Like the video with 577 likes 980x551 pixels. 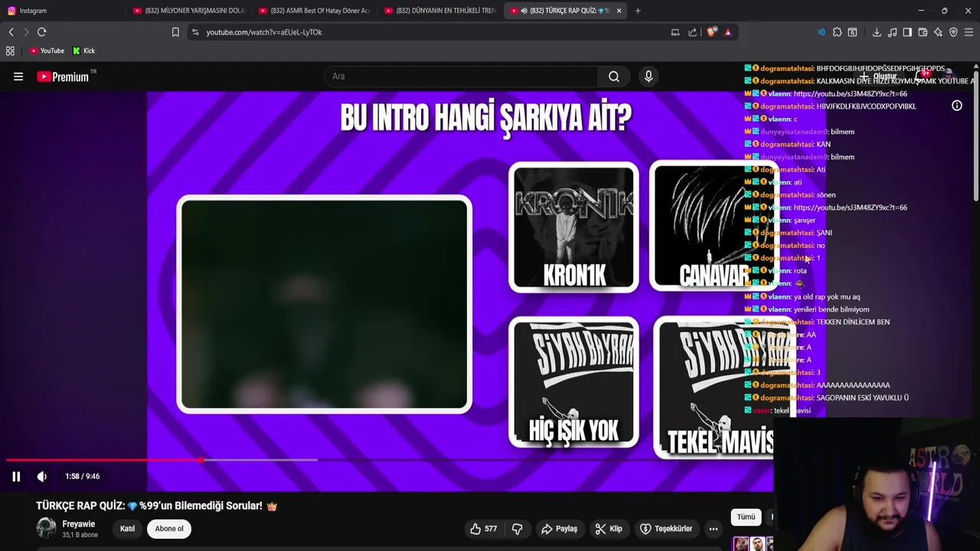coord(484,529)
